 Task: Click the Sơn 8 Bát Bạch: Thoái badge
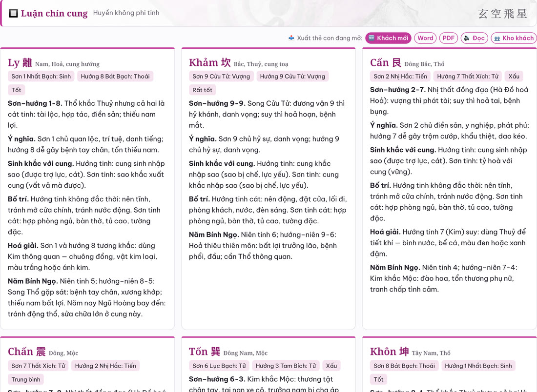pyautogui.click(x=404, y=366)
